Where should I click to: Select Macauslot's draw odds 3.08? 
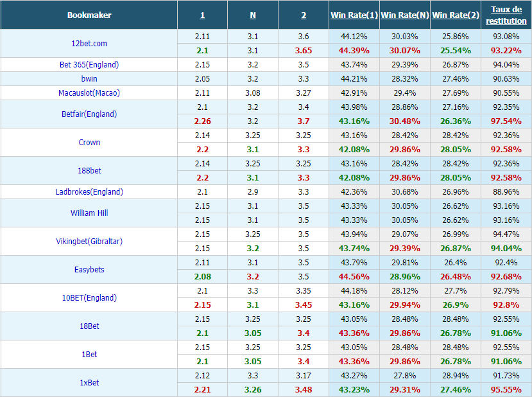253,93
